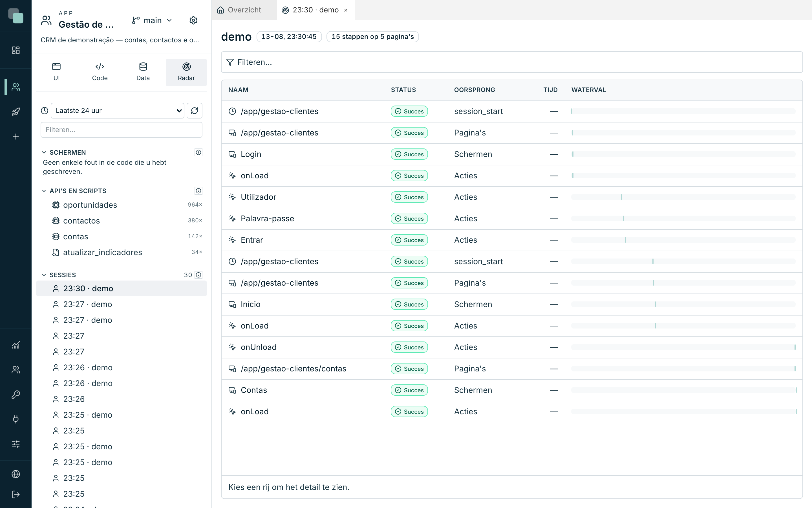The width and height of the screenshot is (812, 508).
Task: Collapse the SCHERMEN section
Action: point(44,152)
